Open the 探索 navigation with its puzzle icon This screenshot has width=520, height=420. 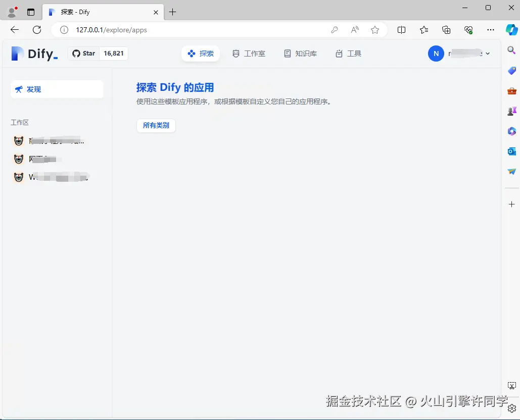(192, 53)
